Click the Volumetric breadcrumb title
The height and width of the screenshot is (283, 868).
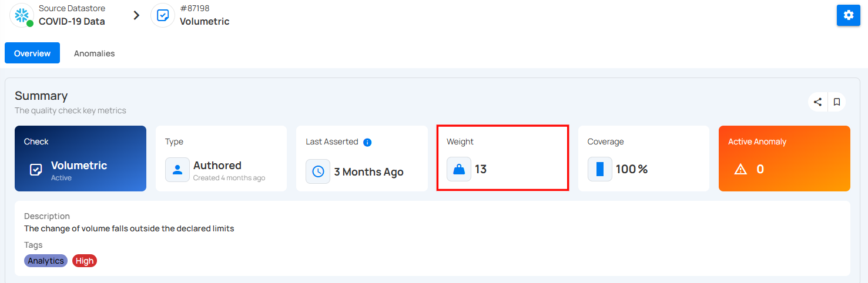point(205,22)
